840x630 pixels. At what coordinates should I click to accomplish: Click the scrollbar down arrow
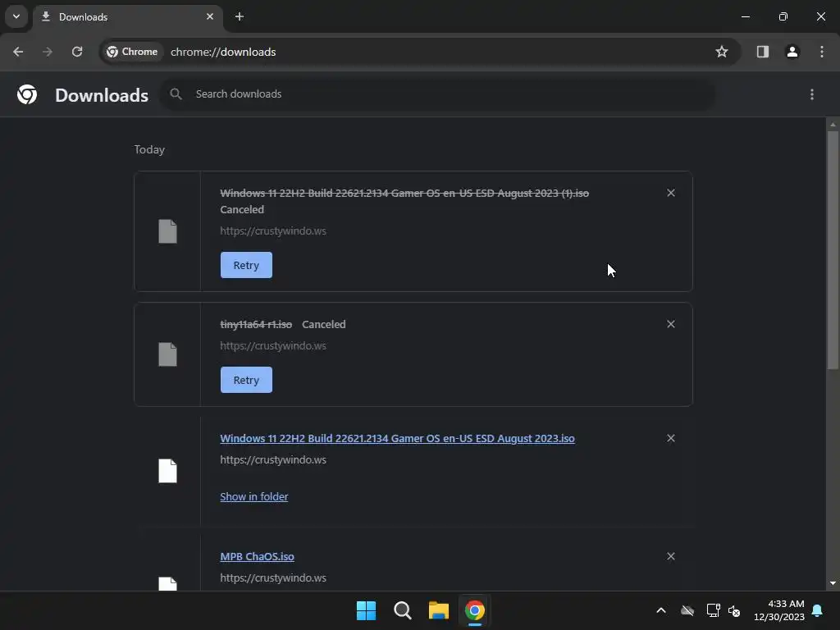tap(833, 583)
